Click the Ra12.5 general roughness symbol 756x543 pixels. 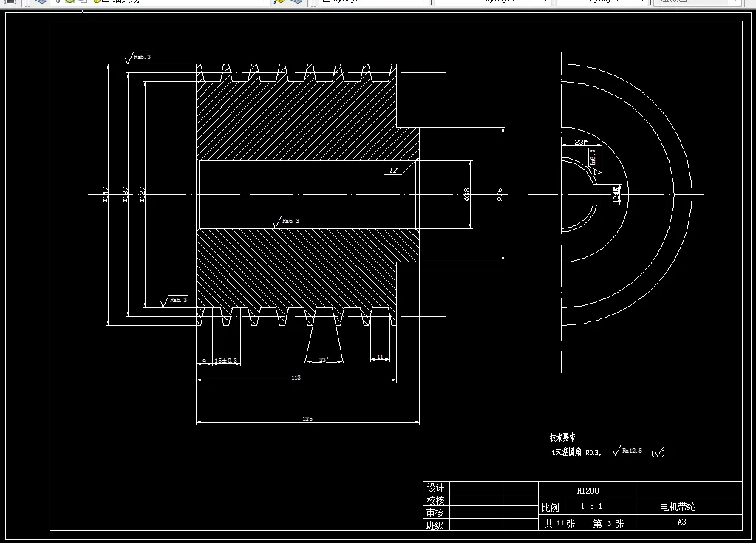(627, 451)
